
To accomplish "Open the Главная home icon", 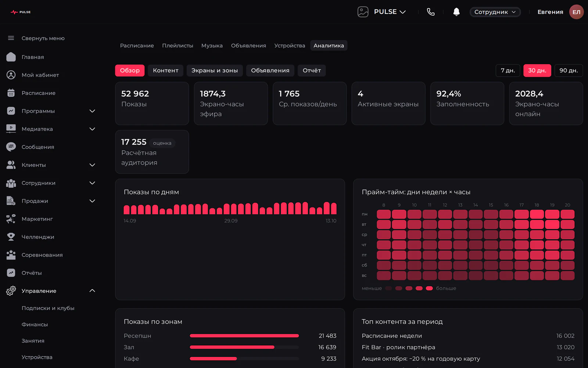I will click(x=11, y=57).
